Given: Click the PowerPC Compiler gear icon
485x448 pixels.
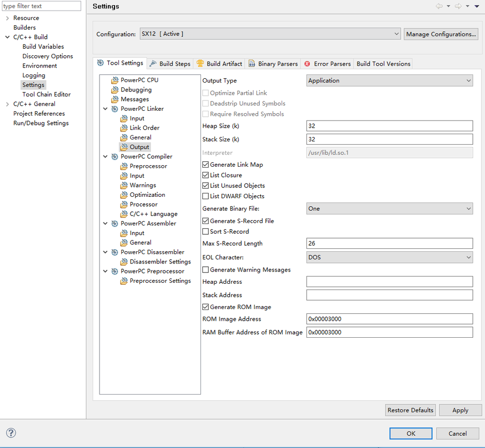Looking at the screenshot, I should (115, 156).
